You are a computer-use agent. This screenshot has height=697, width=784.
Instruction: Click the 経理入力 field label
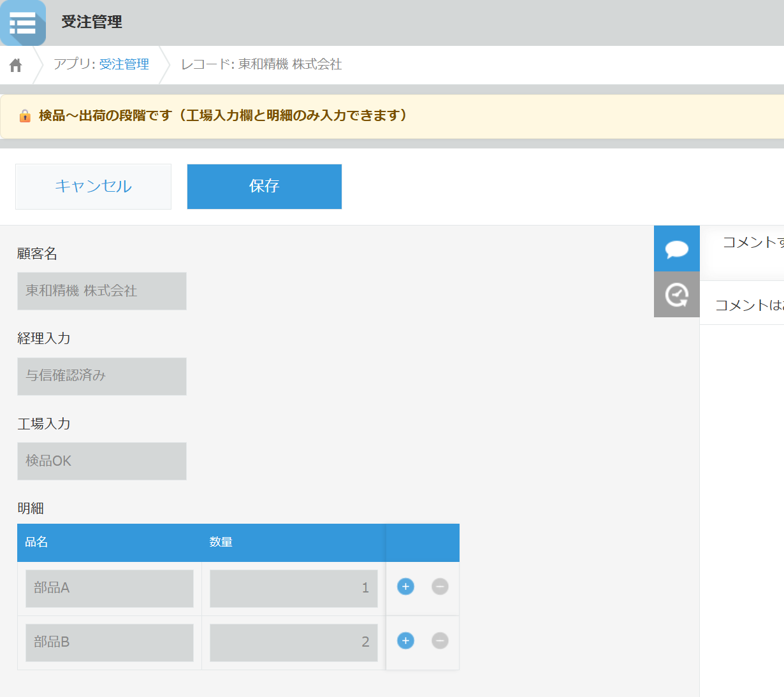[x=44, y=338]
